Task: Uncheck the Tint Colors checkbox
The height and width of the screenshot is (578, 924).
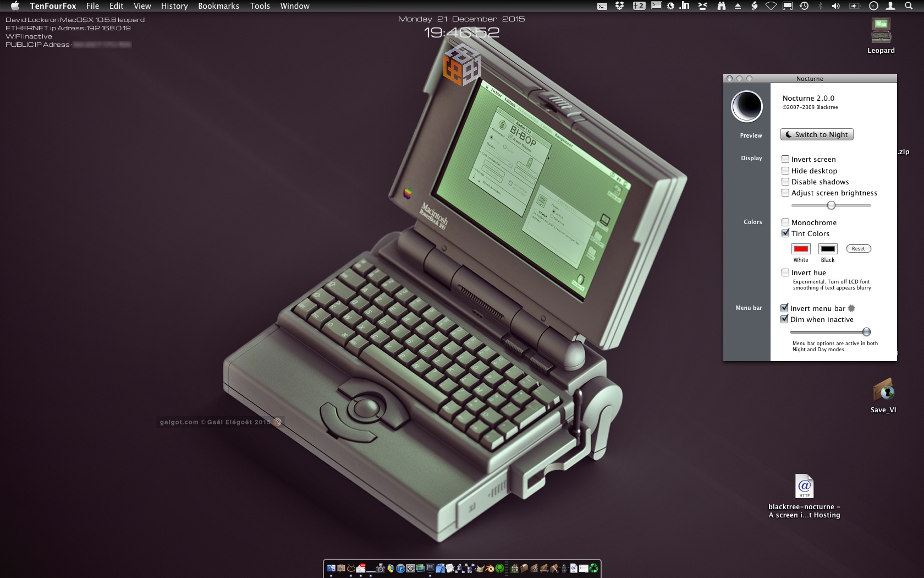Action: [x=785, y=233]
